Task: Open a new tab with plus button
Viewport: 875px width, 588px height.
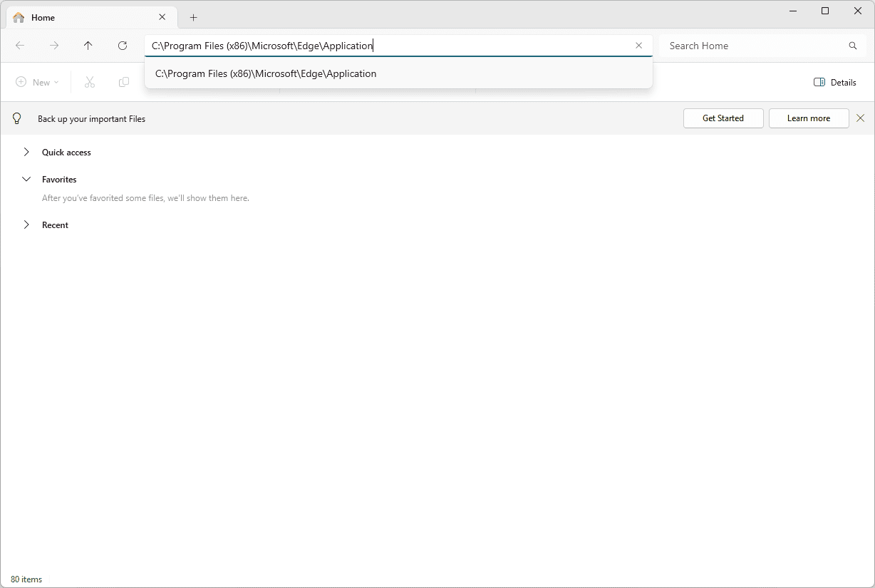Action: tap(193, 17)
